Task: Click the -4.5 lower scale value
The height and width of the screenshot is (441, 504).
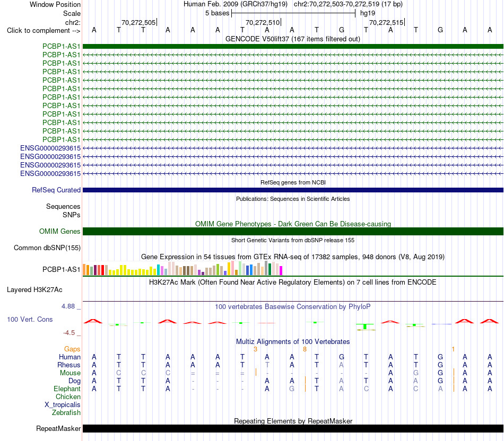Action: click(x=69, y=333)
